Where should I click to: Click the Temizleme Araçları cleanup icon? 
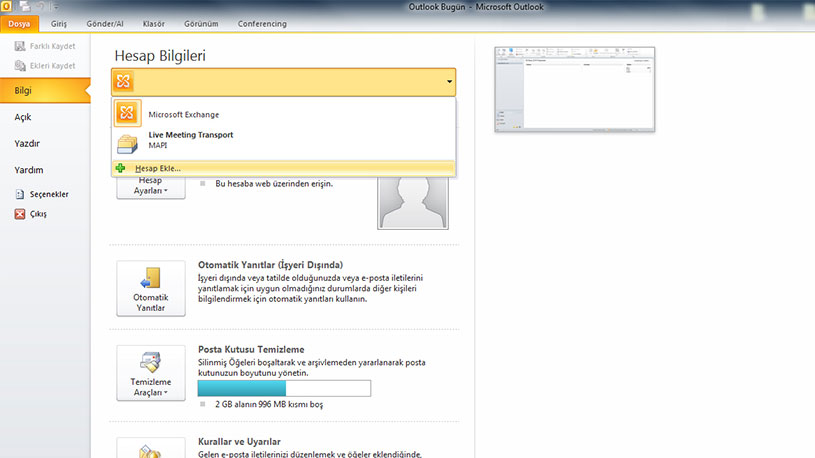(x=151, y=362)
